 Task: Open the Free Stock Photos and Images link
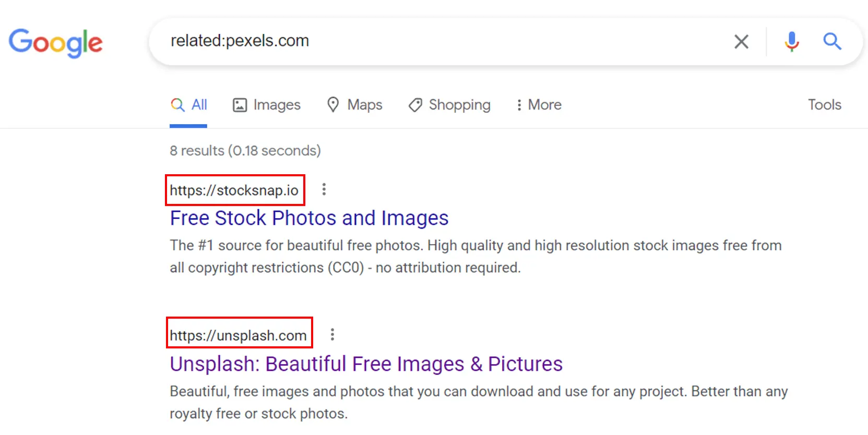309,218
